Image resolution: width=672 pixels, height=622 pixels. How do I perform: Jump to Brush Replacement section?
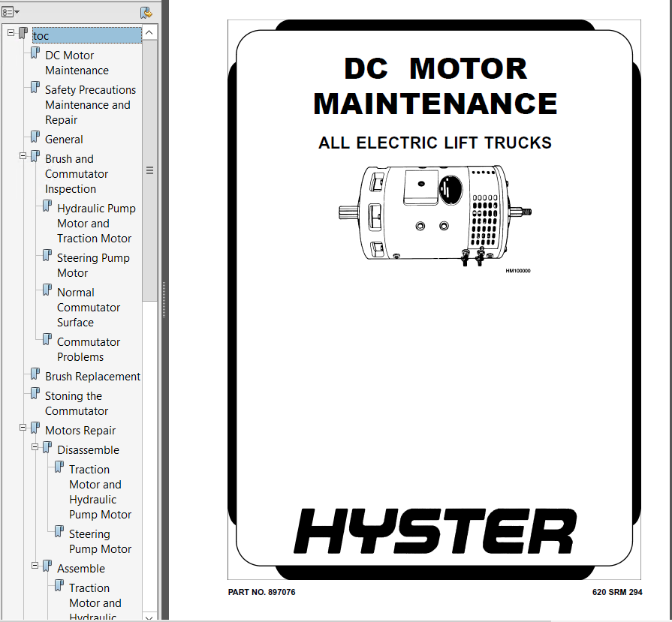92,376
